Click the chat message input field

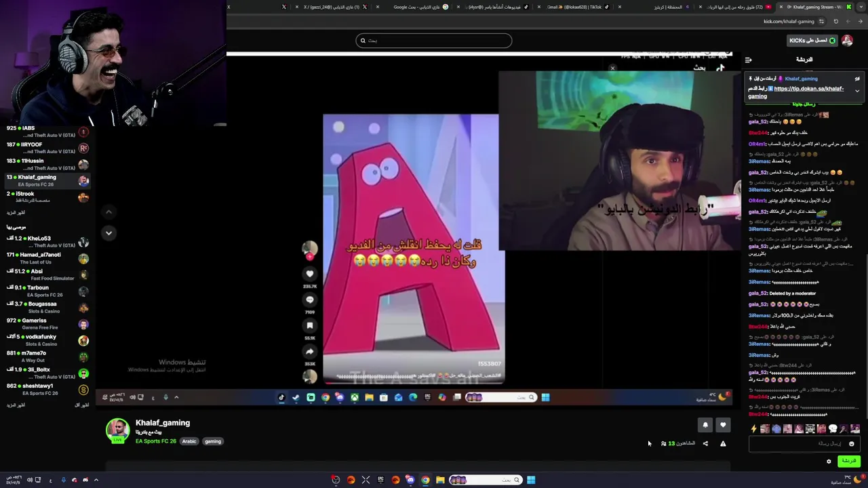805,444
